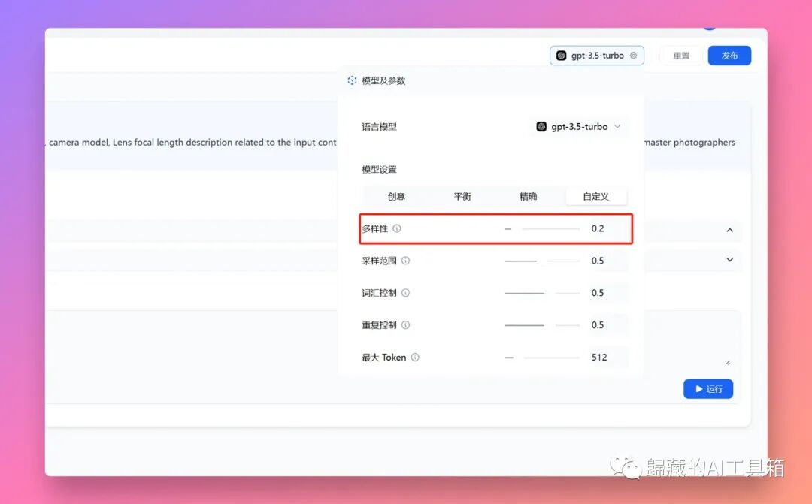Collapse the section with the up chevron
Screen dimensions: 812x504
point(729,230)
